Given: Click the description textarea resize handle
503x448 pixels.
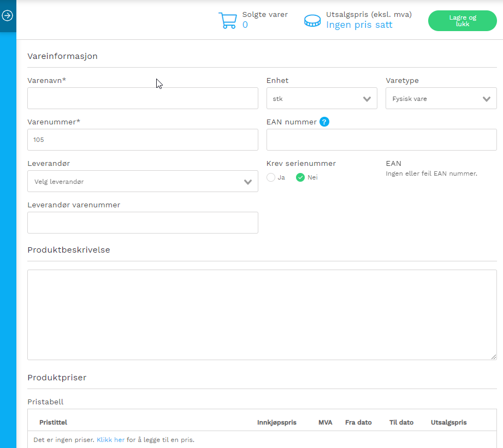Looking at the screenshot, I should 494,357.
